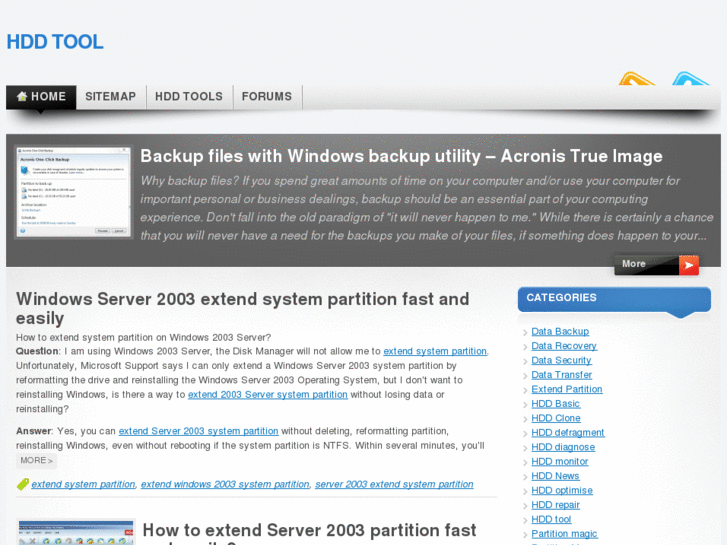Click the MORE > button under the article
The width and height of the screenshot is (727, 545).
click(x=36, y=461)
